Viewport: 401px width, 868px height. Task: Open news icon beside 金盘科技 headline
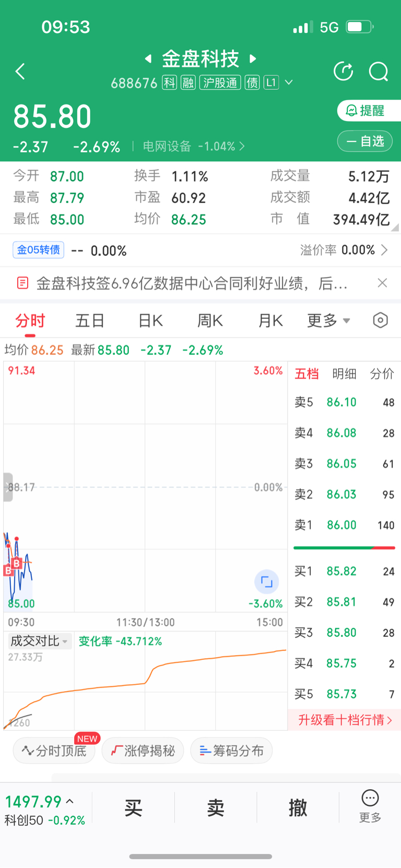click(22, 283)
